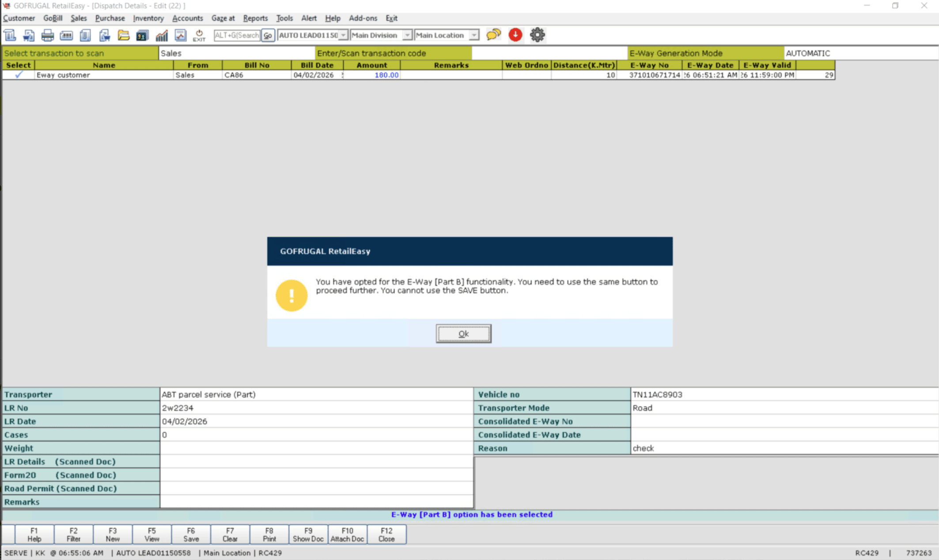The image size is (939, 560).
Task: Click the F6 Save button
Action: [191, 534]
